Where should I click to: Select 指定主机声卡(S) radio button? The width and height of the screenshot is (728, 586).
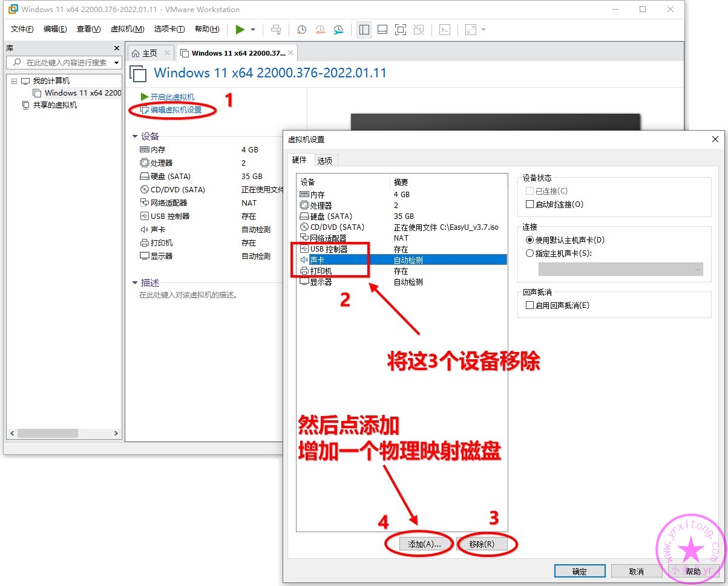pyautogui.click(x=530, y=253)
